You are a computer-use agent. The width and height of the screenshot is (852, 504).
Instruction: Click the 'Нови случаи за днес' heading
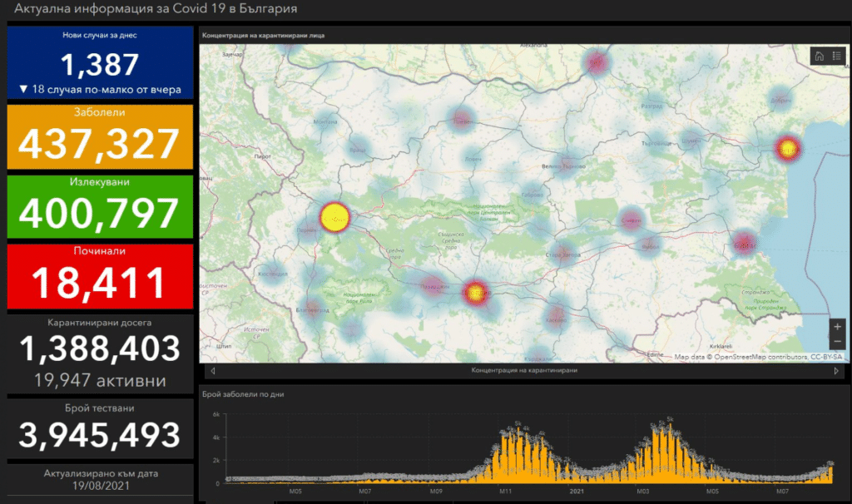coord(100,35)
